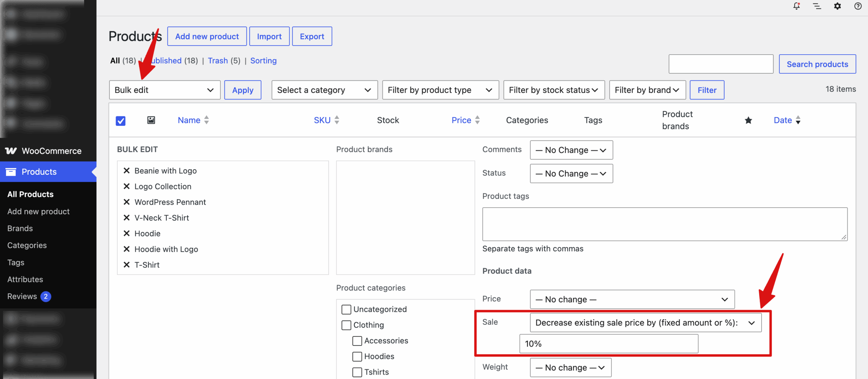Open Attributes sidebar submenu item

coord(25,279)
